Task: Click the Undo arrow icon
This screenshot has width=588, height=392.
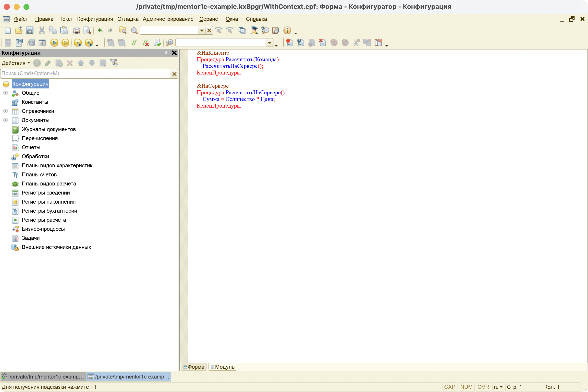Action: click(x=100, y=30)
